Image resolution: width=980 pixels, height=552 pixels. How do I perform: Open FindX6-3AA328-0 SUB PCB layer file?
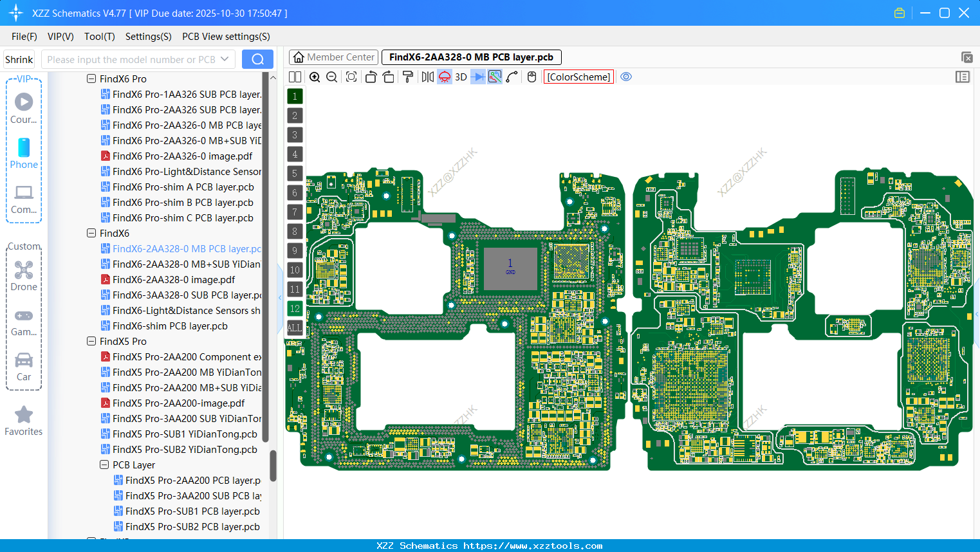[181, 295]
